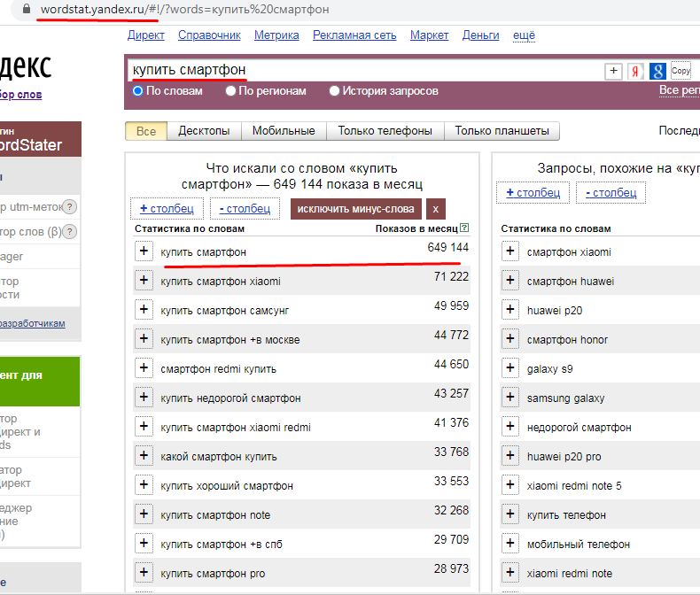700x595 pixels.
Task: Add 'купить недорогой смартфон' using plus icon
Action: coord(144,398)
